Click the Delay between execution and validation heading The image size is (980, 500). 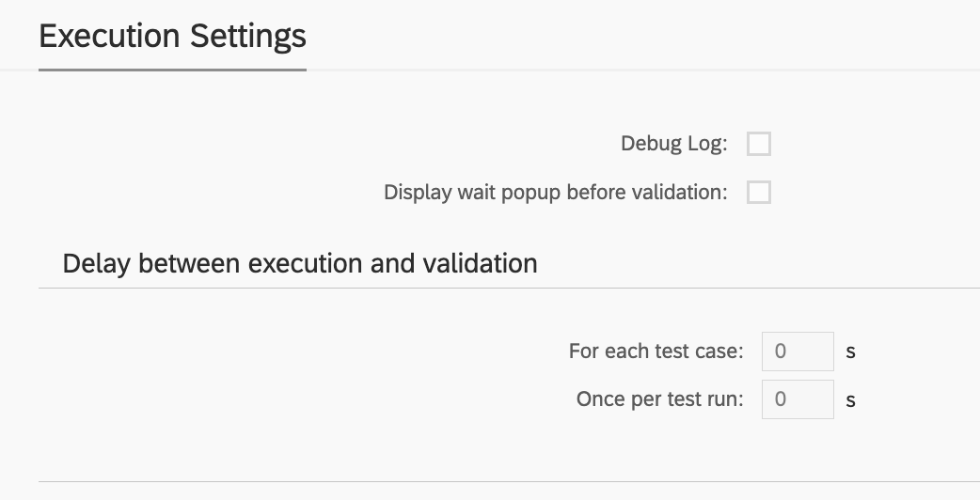pyautogui.click(x=300, y=263)
